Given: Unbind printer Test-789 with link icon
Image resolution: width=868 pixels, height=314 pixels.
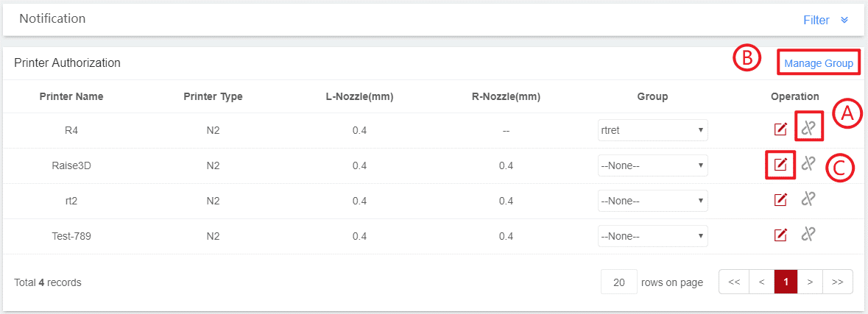Looking at the screenshot, I should click(808, 234).
